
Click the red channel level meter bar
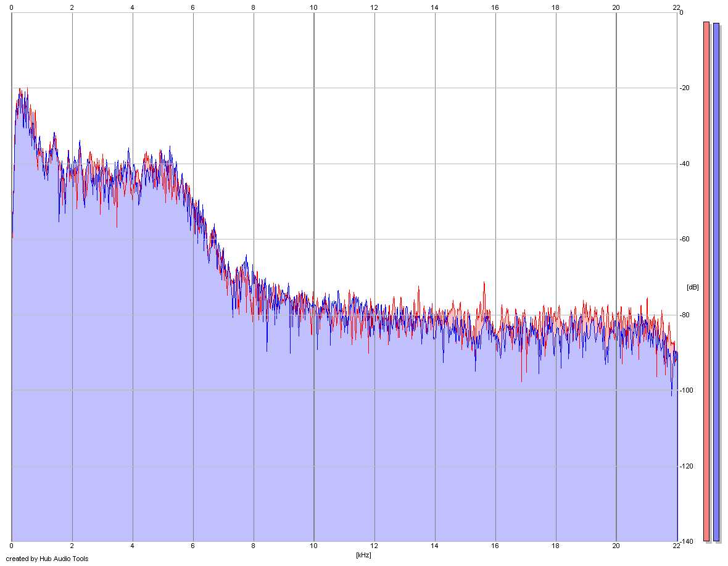pyautogui.click(x=706, y=281)
